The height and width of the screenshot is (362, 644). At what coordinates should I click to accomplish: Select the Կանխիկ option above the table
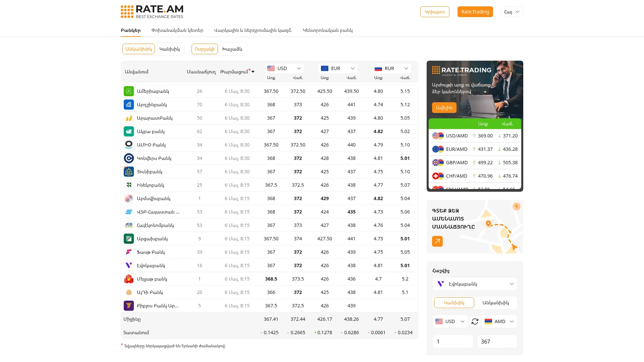coord(169,49)
